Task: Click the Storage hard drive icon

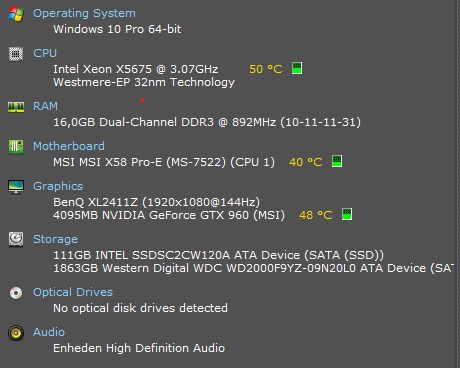Action: (x=16, y=239)
